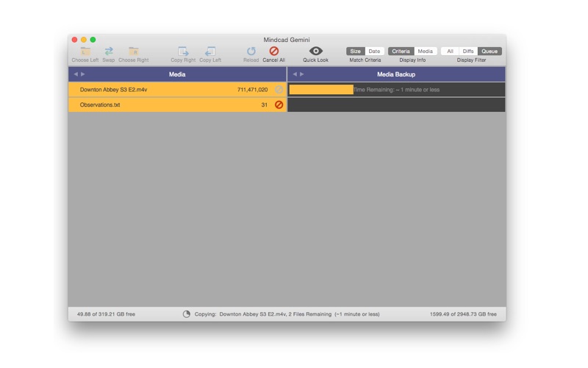Viewport: 588px width, 368px height.
Task: Select the Observations.txt row
Action: tap(177, 105)
